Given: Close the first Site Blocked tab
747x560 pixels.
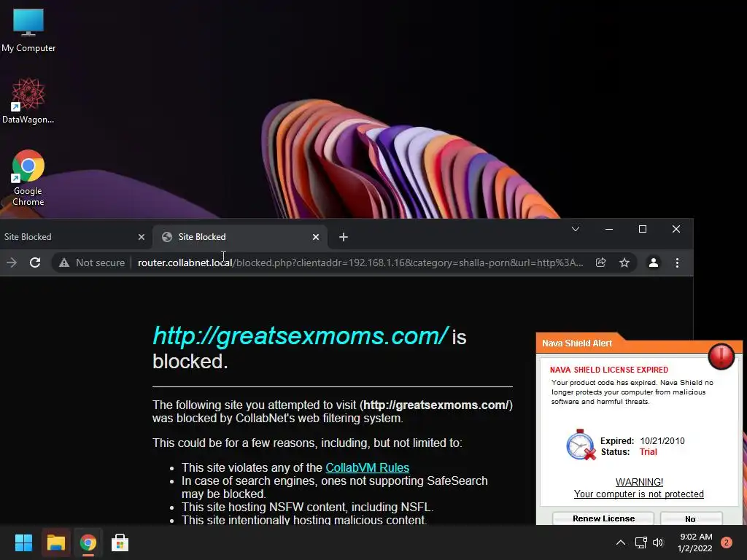Looking at the screenshot, I should coord(141,237).
